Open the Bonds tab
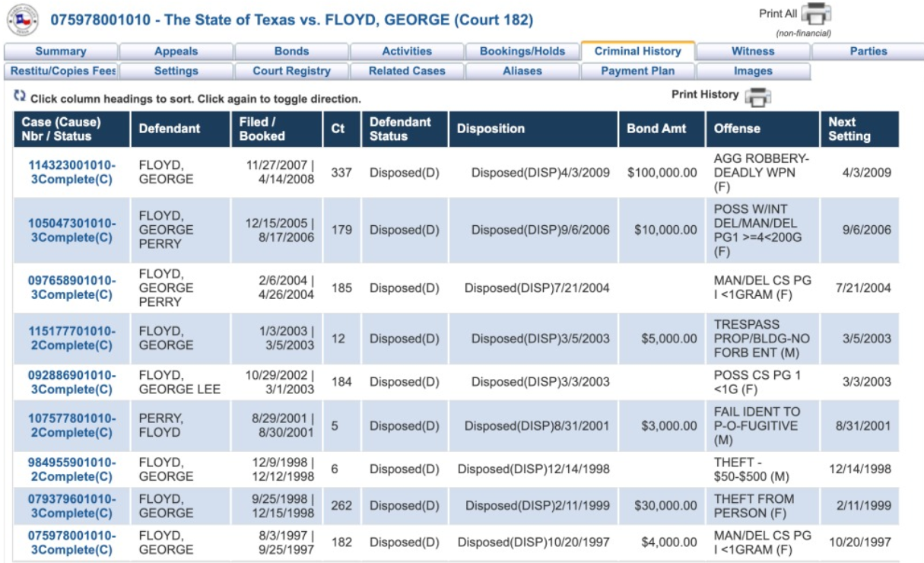Screen dimensions: 924x563 coord(291,52)
